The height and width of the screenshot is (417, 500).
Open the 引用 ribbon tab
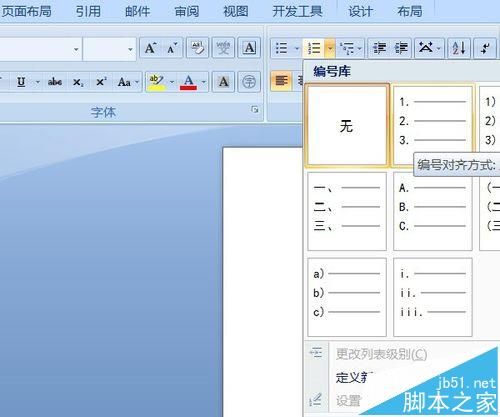click(x=88, y=11)
